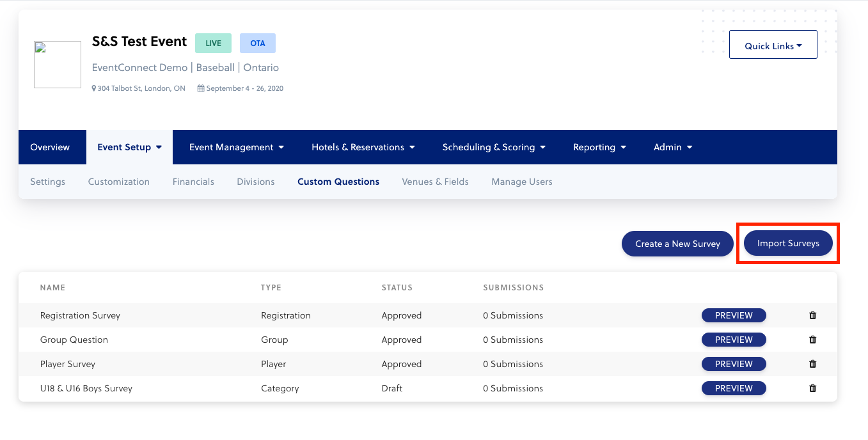Click the LIVE status badge
The image size is (868, 440).
[x=213, y=43]
